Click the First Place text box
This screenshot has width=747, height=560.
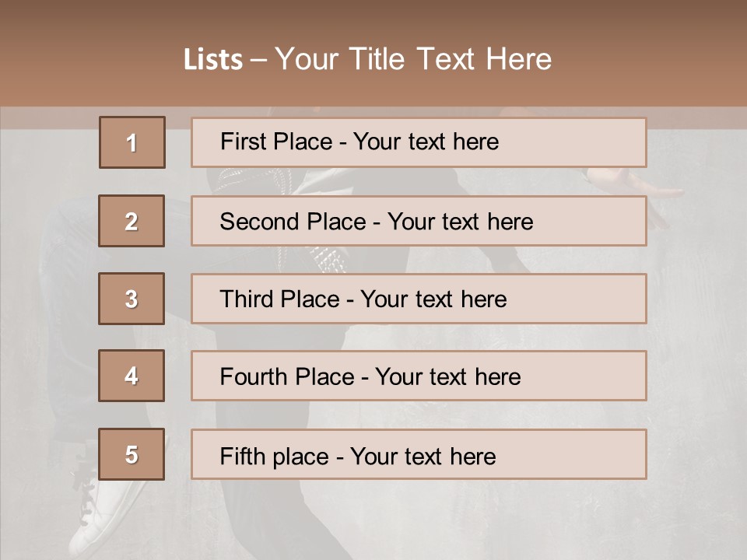pyautogui.click(x=419, y=142)
